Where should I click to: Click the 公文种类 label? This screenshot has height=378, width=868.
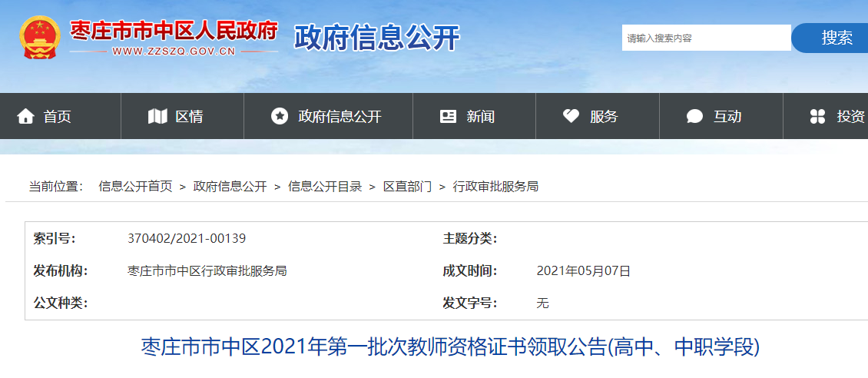click(x=61, y=303)
